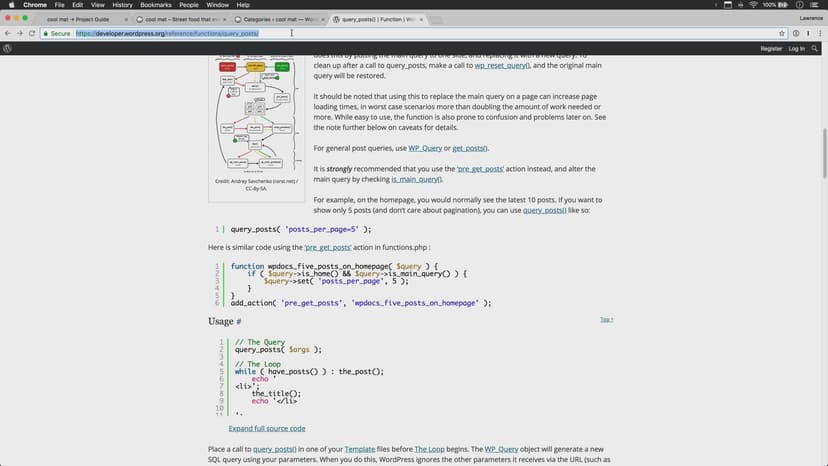828x466 pixels.
Task: Click the WordPress logo in the admin bar
Action: tap(8, 48)
